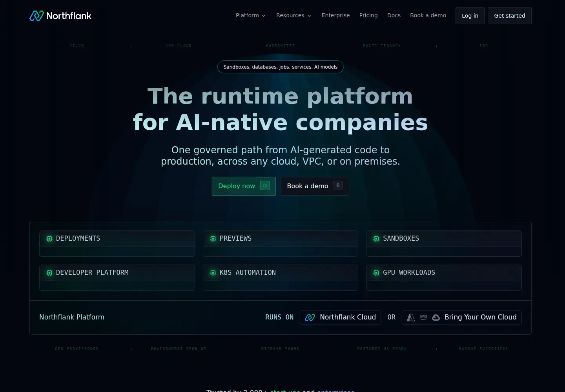This screenshot has width=565, height=392.
Task: Click the chip icon beside DEPLOYMENTS
Action: (x=49, y=239)
